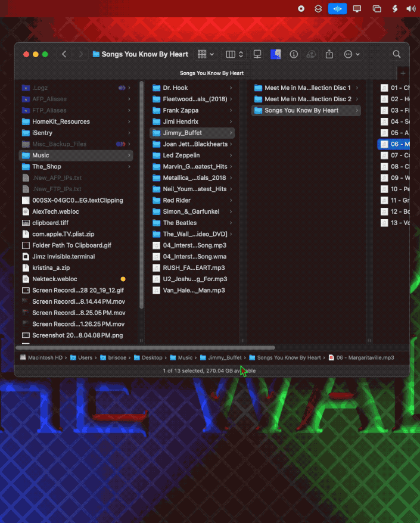Click the first column resize handle
This screenshot has height=523, width=420.
click(x=141, y=341)
